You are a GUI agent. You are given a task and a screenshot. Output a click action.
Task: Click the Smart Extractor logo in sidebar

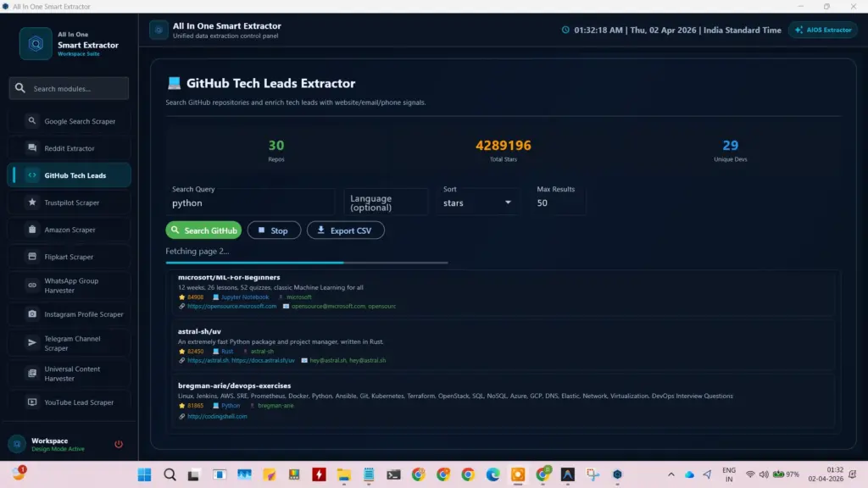click(x=36, y=44)
